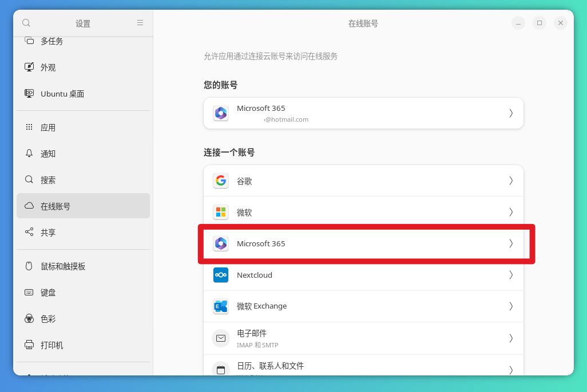
Task: Open the 打印机 settings panel
Action: (51, 345)
